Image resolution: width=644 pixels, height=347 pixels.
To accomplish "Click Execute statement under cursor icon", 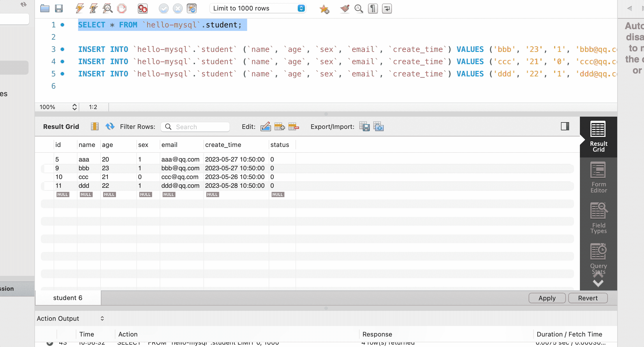I will (94, 8).
